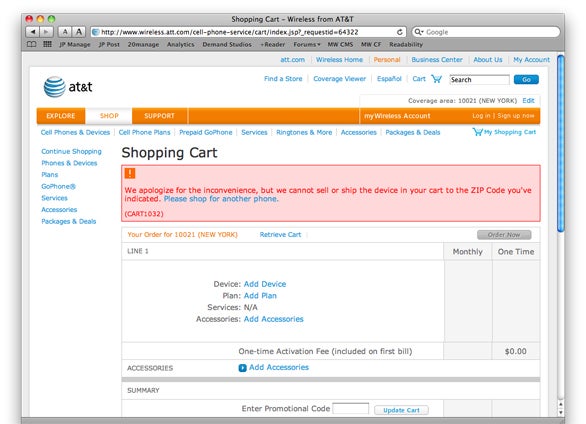Open Phones & Devices sidebar link
Image resolution: width=586 pixels, height=424 pixels.
[x=69, y=163]
